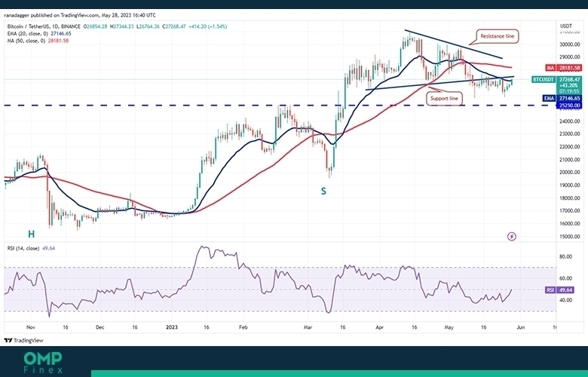
Task: Click the letter S chart annotation
Action: point(323,192)
